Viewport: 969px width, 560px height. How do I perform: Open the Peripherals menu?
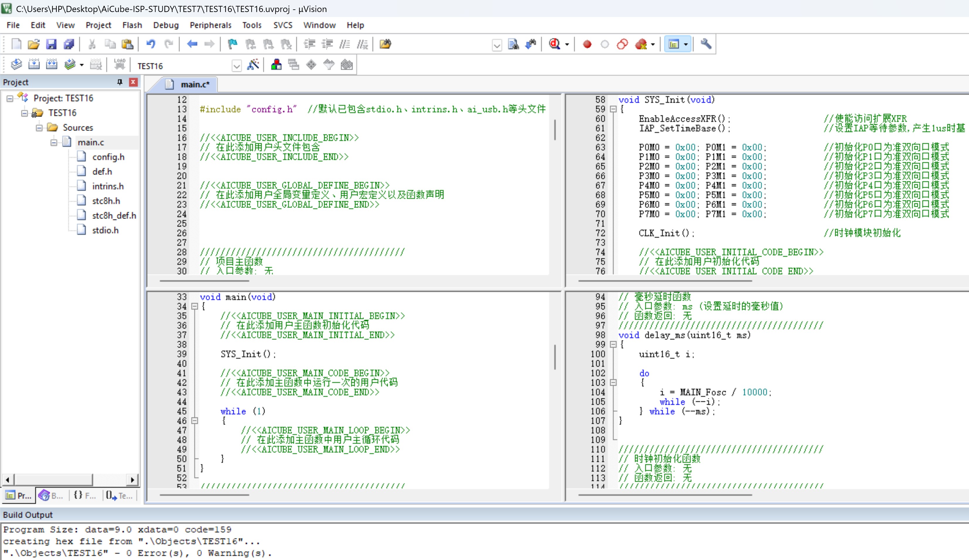(210, 25)
